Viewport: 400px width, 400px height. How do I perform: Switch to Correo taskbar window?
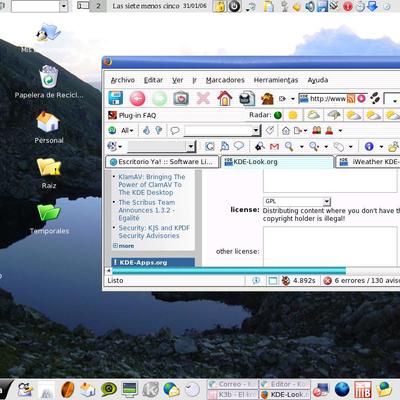(233, 384)
